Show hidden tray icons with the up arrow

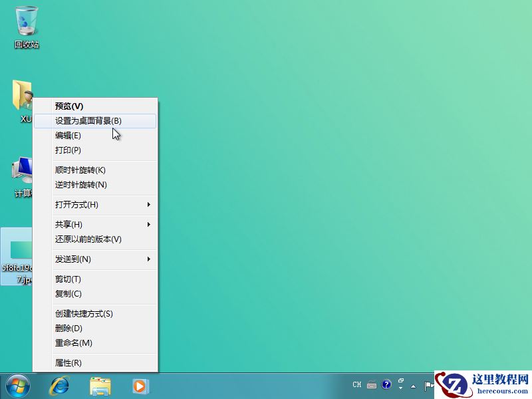point(413,386)
